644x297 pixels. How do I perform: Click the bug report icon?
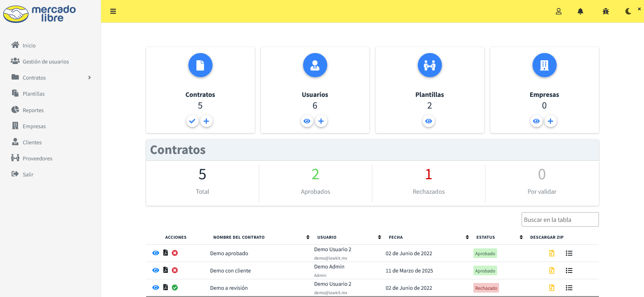(606, 11)
